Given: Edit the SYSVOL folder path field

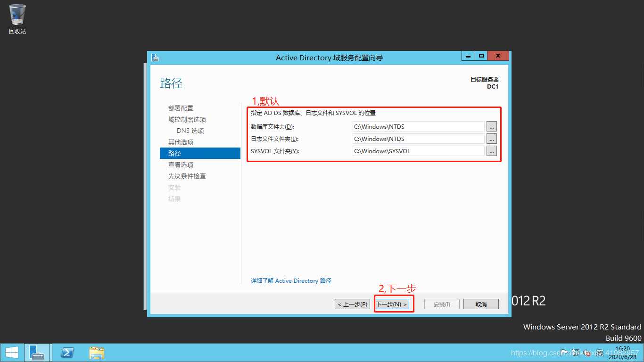Looking at the screenshot, I should pyautogui.click(x=418, y=151).
